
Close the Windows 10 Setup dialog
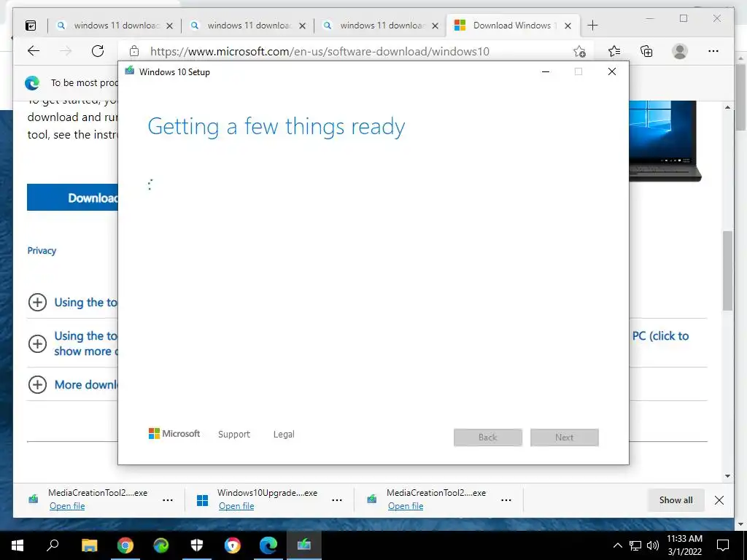point(612,72)
